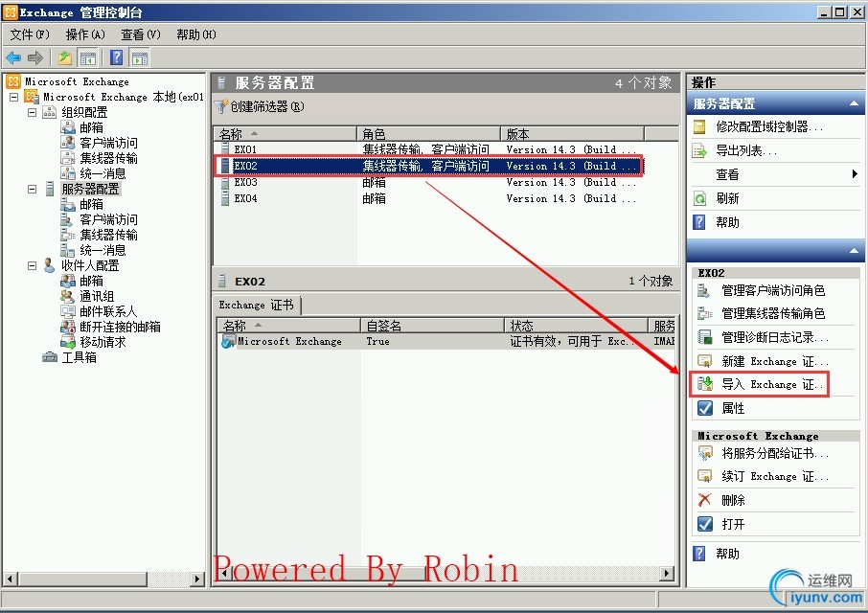Click the 新建 Exchange 证书 icon
Viewport: 868px width, 613px height.
[x=704, y=361]
